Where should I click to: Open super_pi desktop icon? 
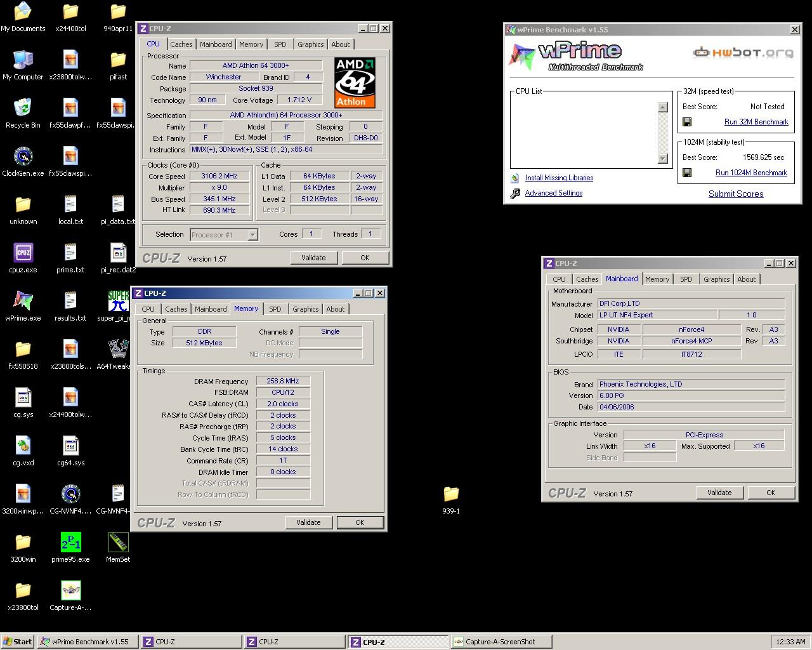click(118, 301)
